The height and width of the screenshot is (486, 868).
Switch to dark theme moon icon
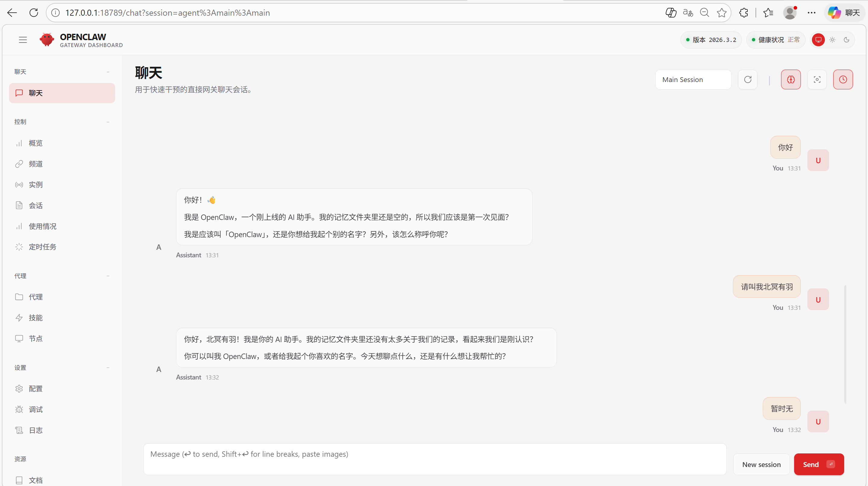coord(846,40)
